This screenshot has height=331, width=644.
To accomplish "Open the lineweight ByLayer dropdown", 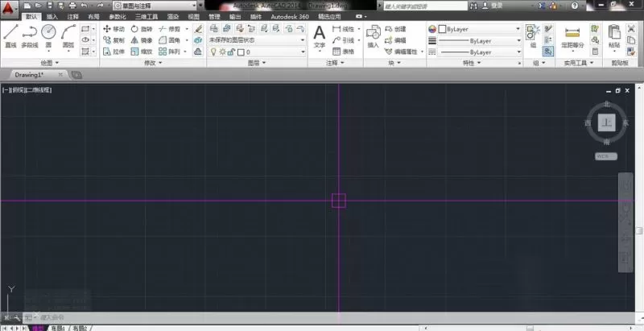I will click(480, 40).
